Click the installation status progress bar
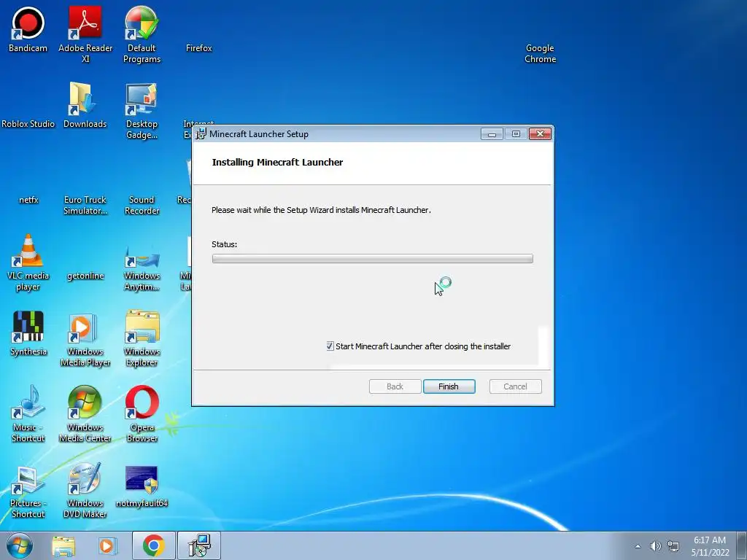 click(x=373, y=259)
